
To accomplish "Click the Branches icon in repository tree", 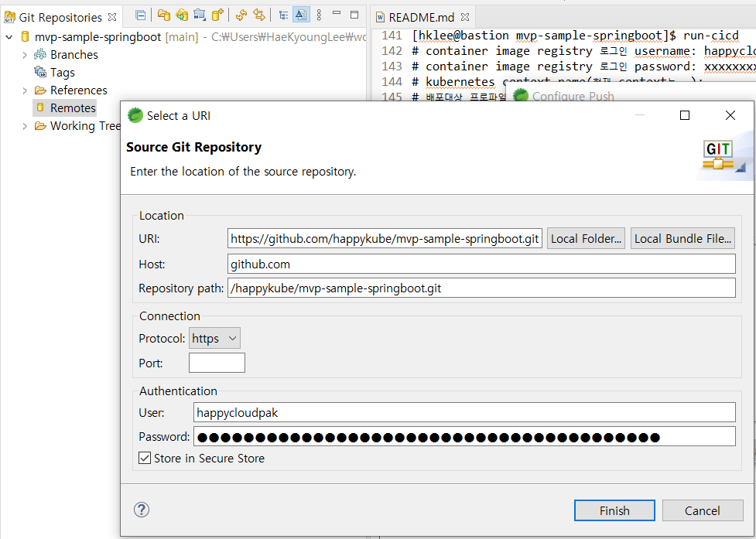I will (40, 54).
